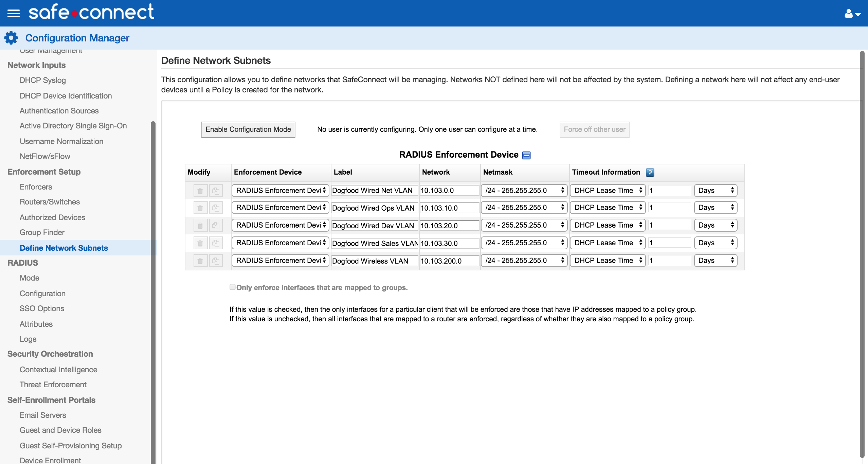
Task: Collapse the RADIUS Enforcement Device section icon
Action: point(526,155)
